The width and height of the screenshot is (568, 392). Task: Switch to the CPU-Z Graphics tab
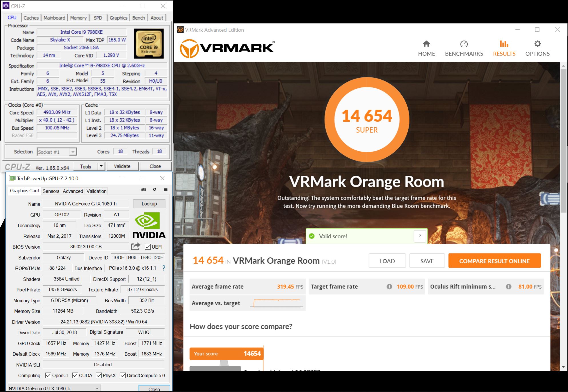tap(118, 18)
